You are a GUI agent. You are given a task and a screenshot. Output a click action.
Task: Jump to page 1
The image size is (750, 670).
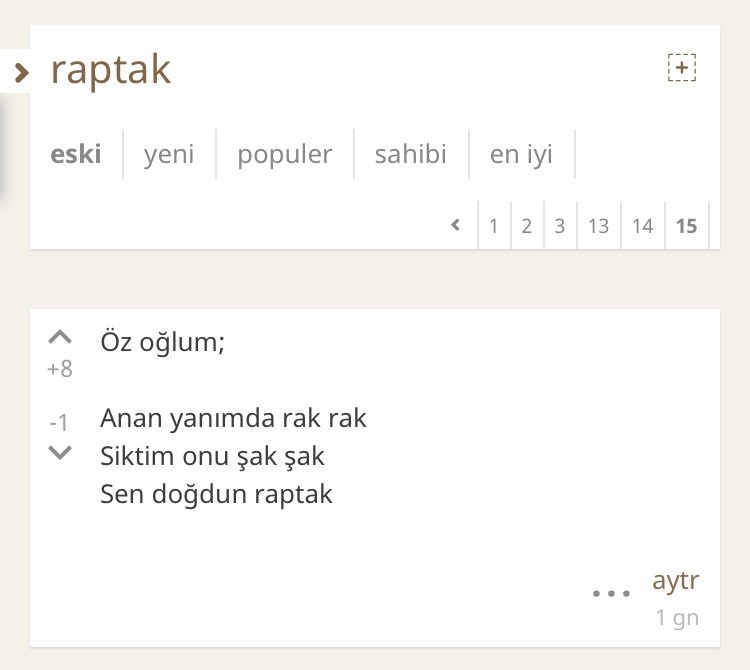coord(493,226)
